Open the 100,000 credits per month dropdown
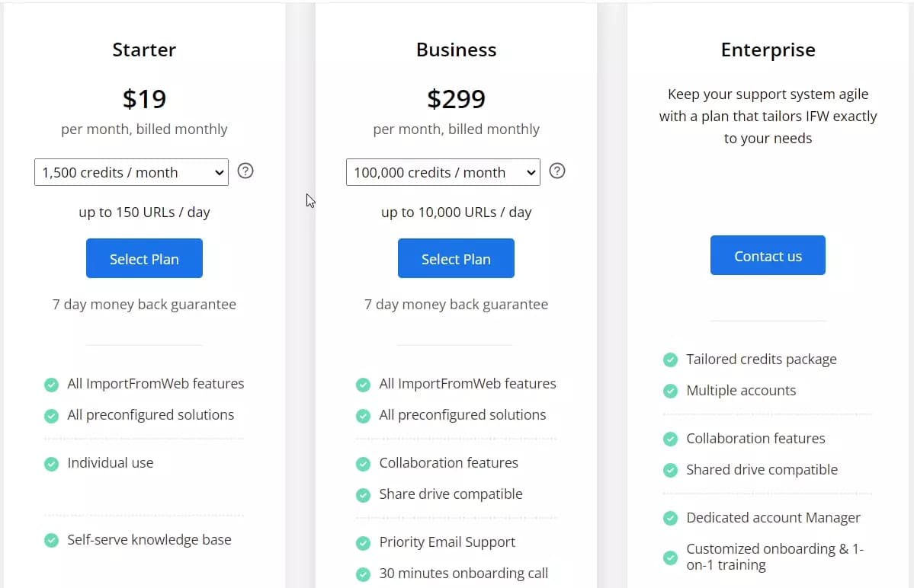This screenshot has width=914, height=588. pyautogui.click(x=442, y=172)
